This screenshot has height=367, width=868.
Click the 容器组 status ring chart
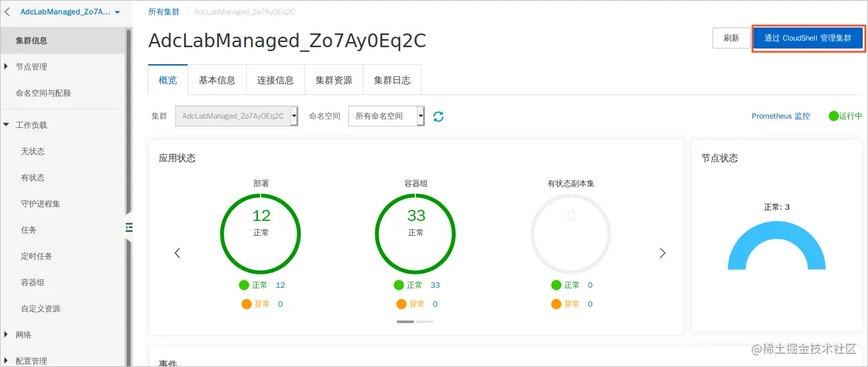[x=415, y=233]
